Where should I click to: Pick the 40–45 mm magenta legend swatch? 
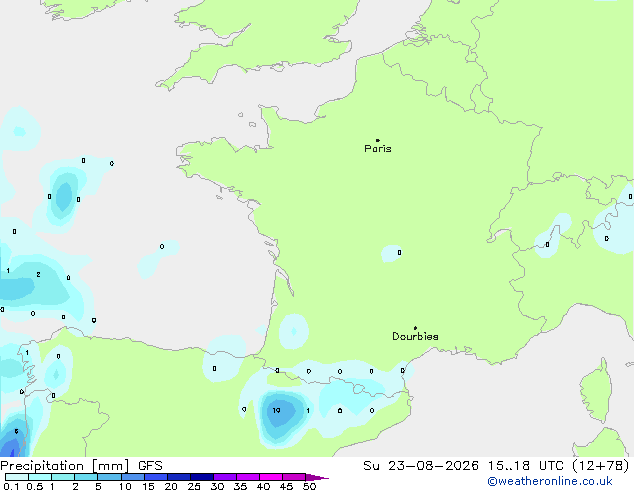click(271, 477)
